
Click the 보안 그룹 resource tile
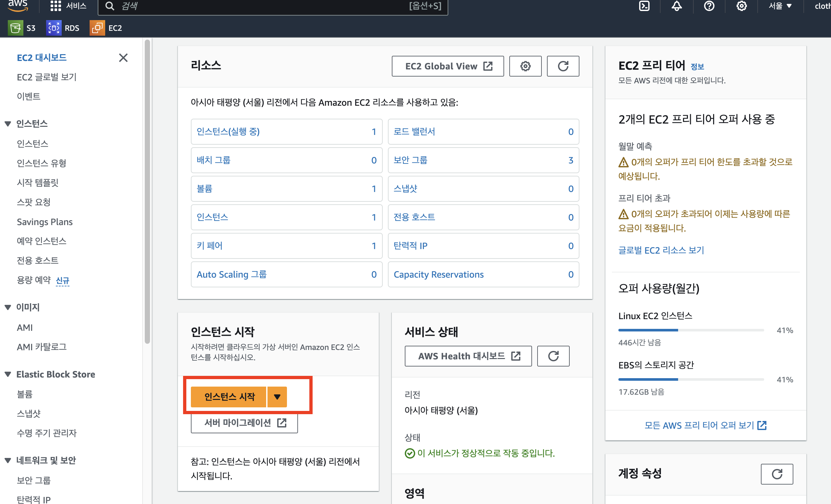[483, 160]
